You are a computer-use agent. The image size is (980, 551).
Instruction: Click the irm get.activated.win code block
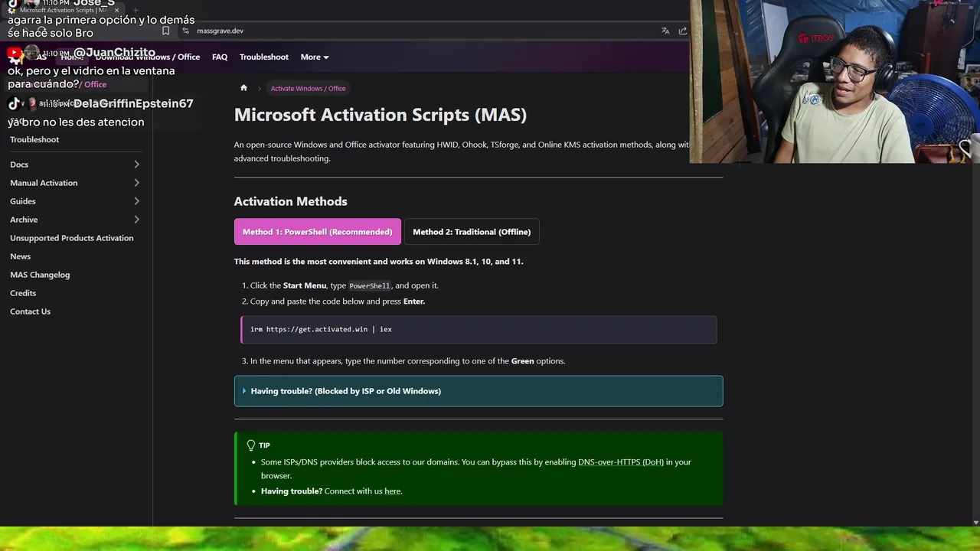pos(479,329)
